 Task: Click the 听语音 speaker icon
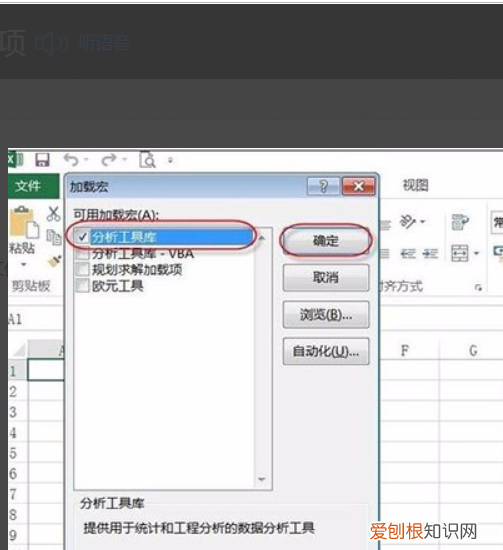click(52, 43)
